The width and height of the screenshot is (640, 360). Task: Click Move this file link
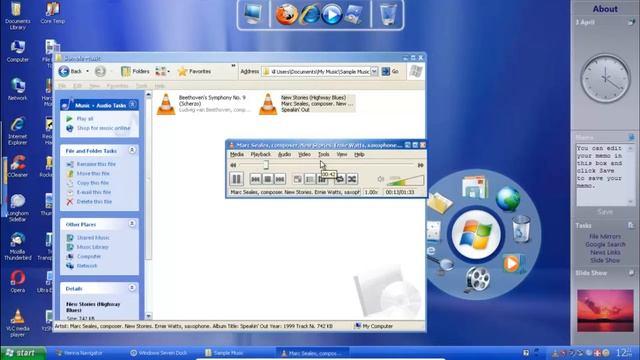tap(93, 173)
